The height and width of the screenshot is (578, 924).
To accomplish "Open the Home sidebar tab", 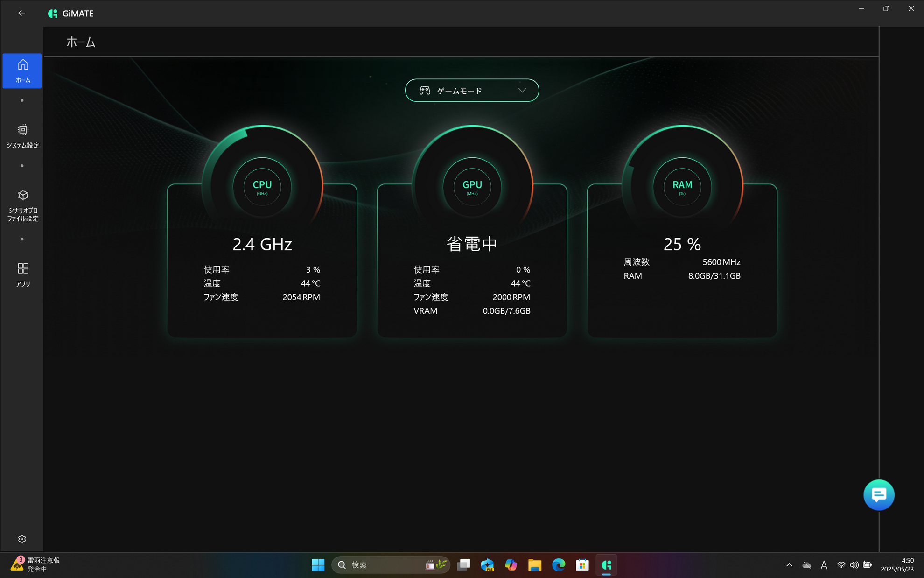I will tap(22, 70).
